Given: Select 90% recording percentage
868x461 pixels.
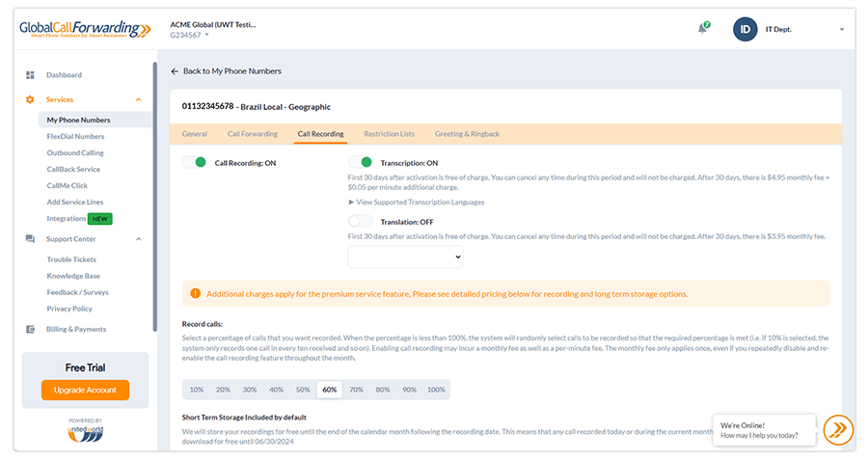Looking at the screenshot, I should coord(409,390).
